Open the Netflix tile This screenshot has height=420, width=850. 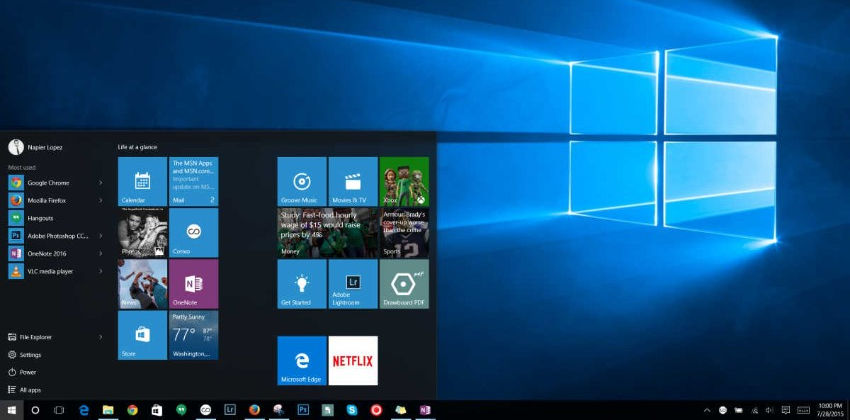click(x=353, y=360)
